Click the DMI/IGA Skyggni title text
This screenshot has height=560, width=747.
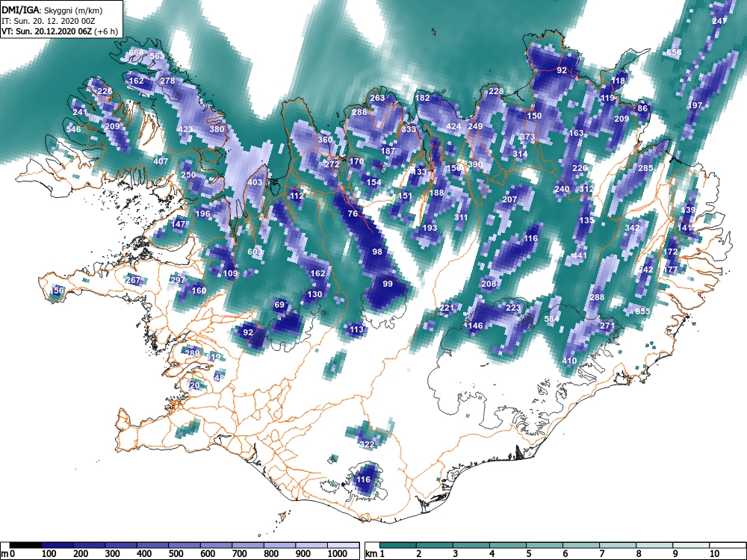point(52,10)
